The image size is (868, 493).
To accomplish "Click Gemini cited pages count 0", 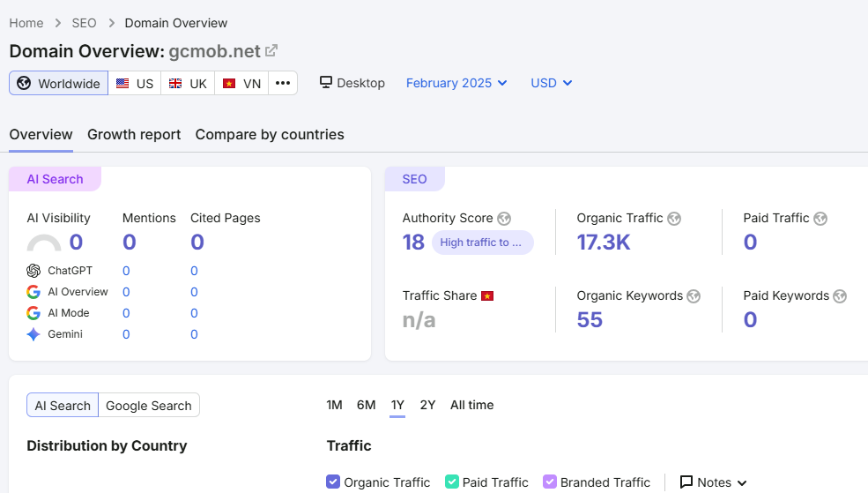I will [x=194, y=334].
